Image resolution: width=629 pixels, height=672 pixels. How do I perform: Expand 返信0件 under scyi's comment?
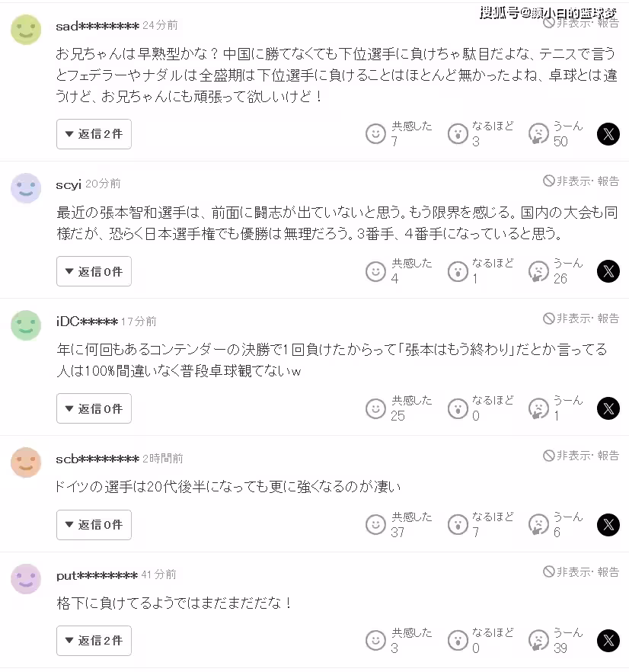pyautogui.click(x=94, y=271)
